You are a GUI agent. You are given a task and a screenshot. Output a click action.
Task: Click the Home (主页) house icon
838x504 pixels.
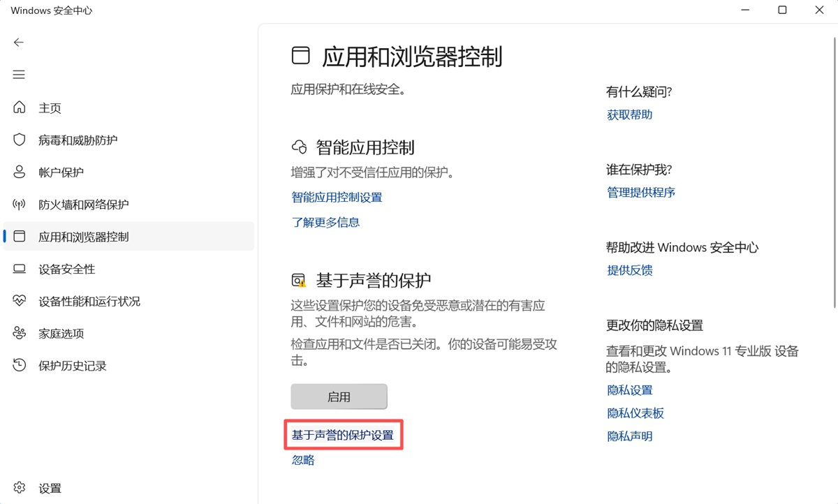tap(20, 108)
